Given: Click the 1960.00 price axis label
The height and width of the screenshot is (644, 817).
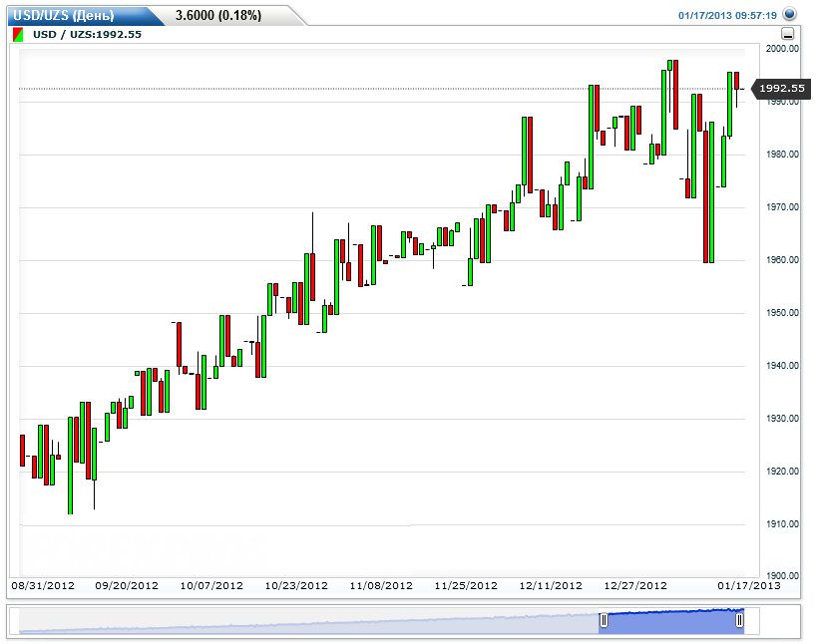Looking at the screenshot, I should (x=782, y=260).
